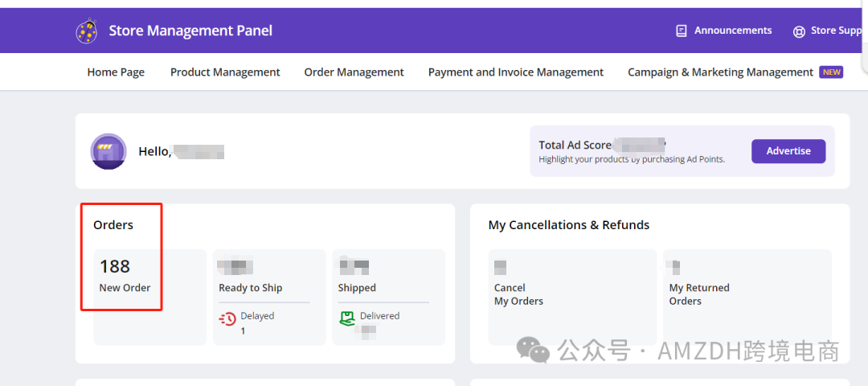Click the NEW badge on Campaign menu
The height and width of the screenshot is (386, 868).
tap(831, 72)
